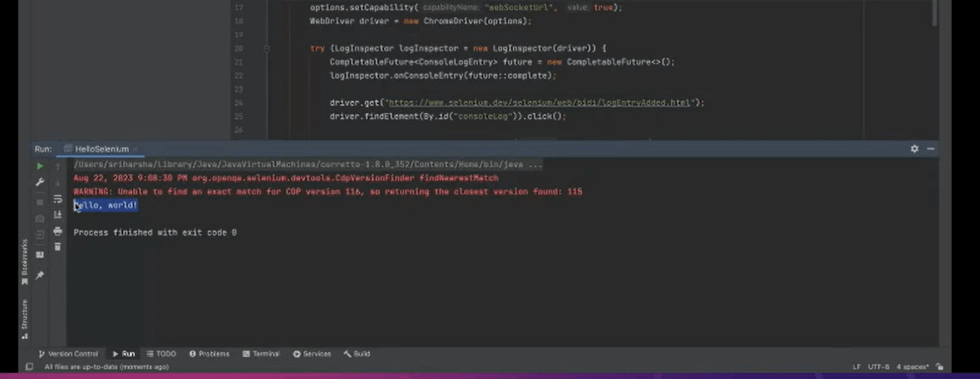The image size is (980, 379).
Task: Change LF line separator
Action: (x=857, y=367)
